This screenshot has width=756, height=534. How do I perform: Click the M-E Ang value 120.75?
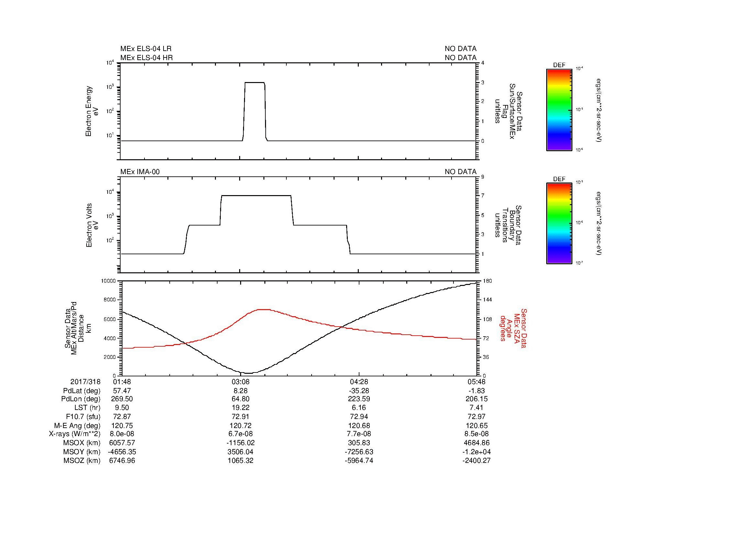[x=122, y=426]
